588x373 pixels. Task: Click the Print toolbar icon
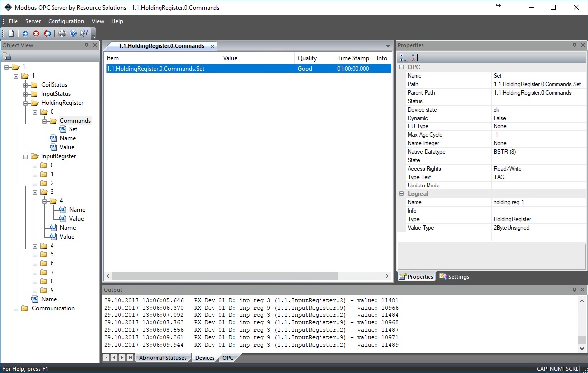[62, 33]
